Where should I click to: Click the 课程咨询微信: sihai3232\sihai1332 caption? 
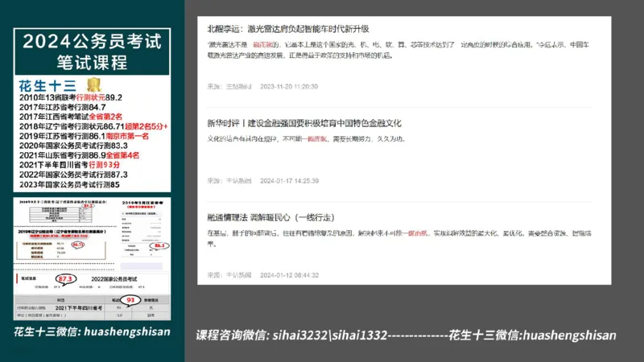click(x=291, y=335)
